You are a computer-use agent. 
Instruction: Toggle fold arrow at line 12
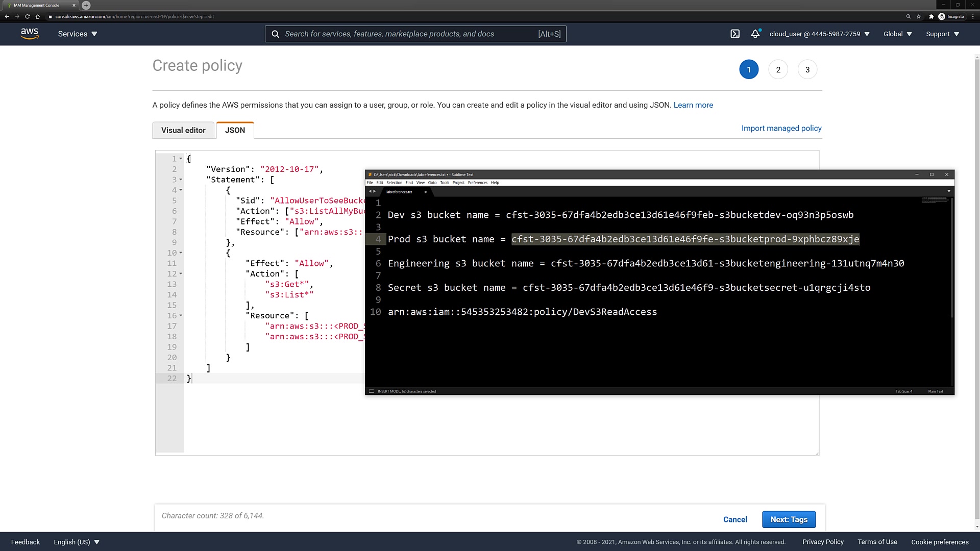coord(181,274)
